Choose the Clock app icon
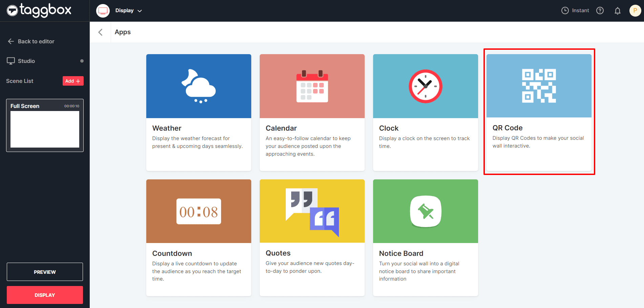 pyautogui.click(x=425, y=86)
